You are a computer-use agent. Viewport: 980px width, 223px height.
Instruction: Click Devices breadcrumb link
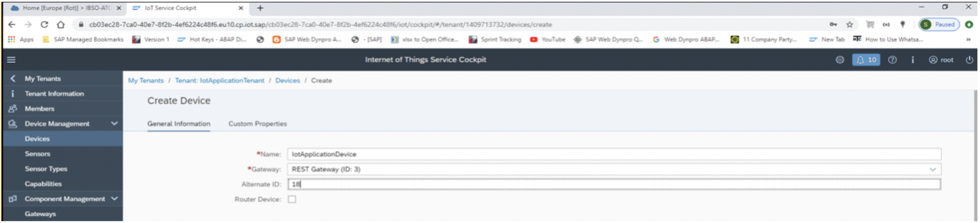pos(288,81)
